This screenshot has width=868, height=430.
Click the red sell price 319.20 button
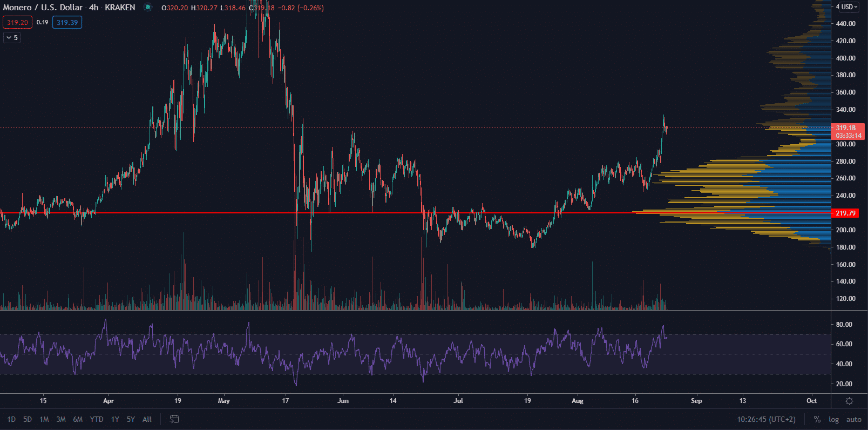pos(17,23)
